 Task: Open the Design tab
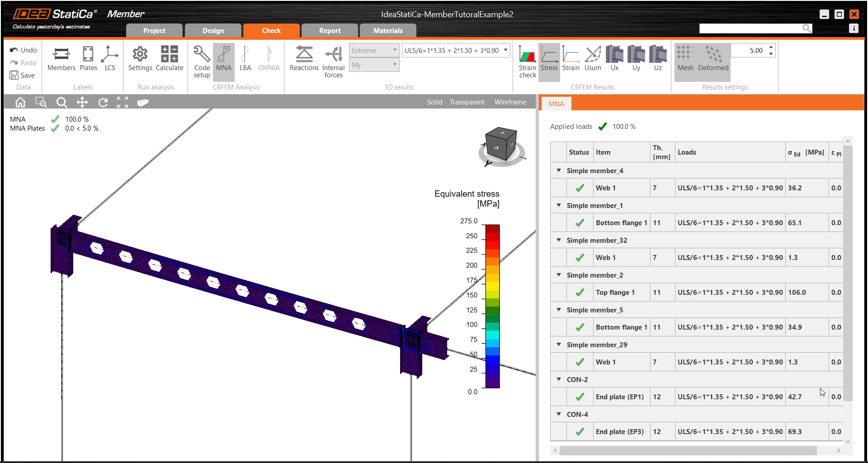coord(213,31)
